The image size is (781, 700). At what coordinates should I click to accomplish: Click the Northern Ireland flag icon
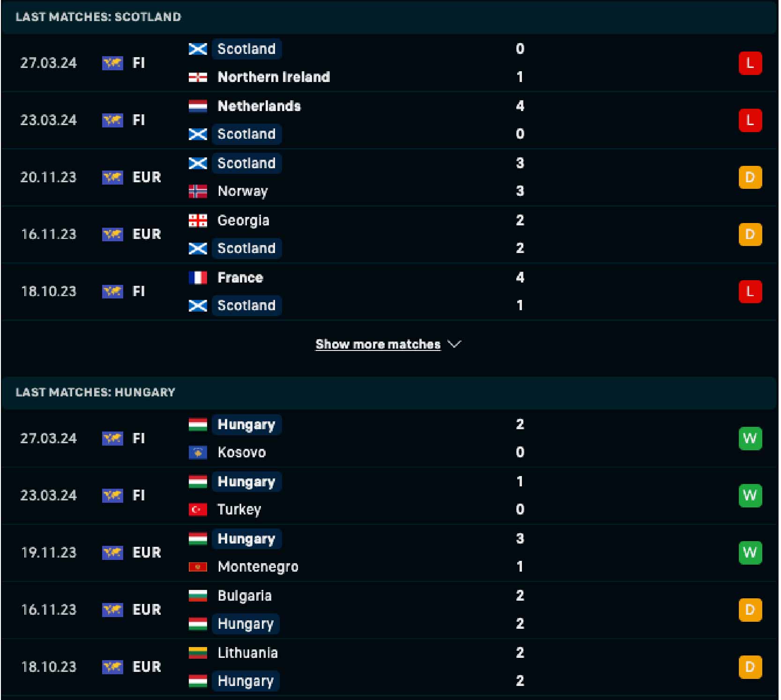[x=198, y=77]
